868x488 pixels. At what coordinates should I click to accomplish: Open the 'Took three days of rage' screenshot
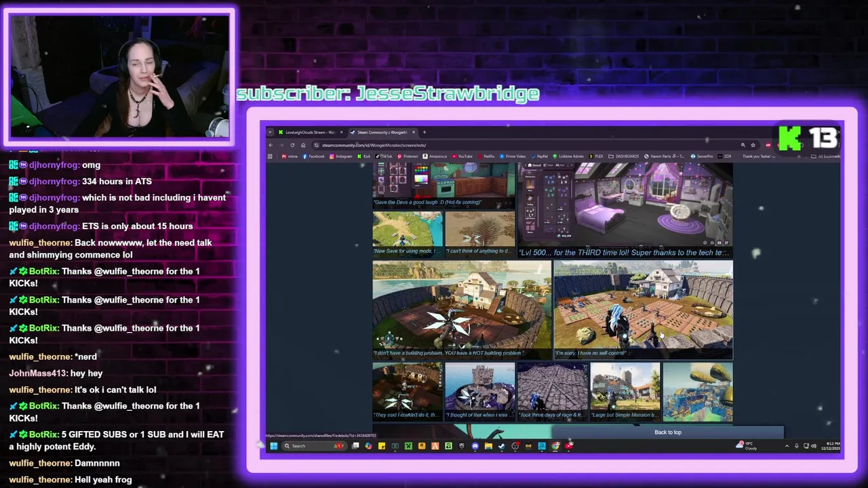[552, 392]
